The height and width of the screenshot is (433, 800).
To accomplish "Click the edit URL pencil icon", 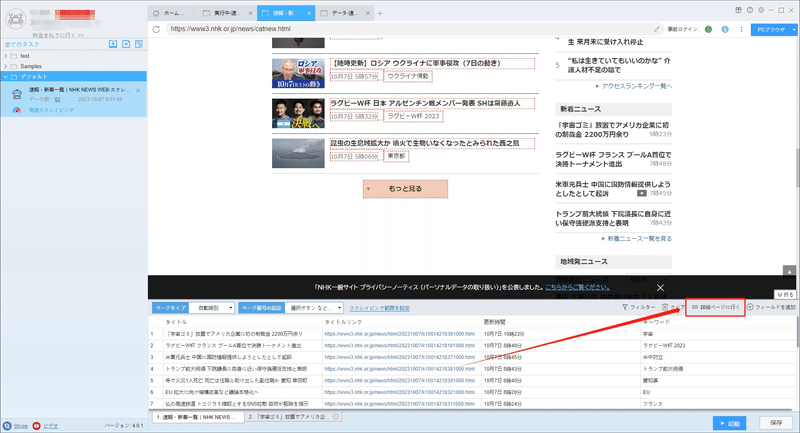I will coord(657,29).
